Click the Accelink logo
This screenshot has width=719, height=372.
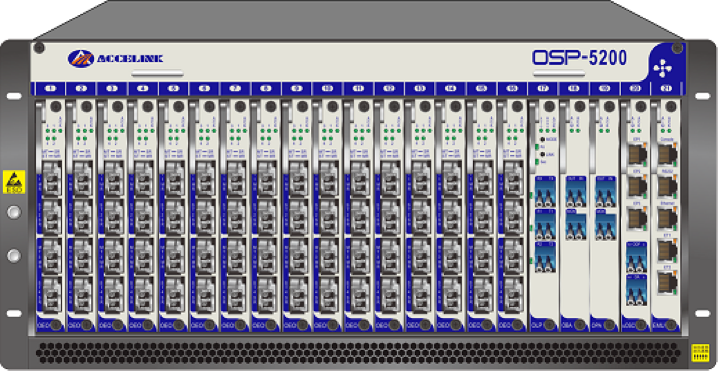coord(115,59)
